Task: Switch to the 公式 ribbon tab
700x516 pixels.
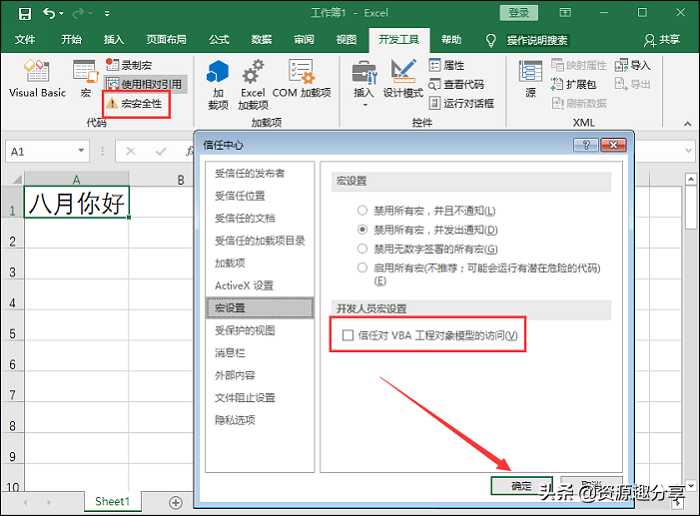Action: [x=218, y=40]
